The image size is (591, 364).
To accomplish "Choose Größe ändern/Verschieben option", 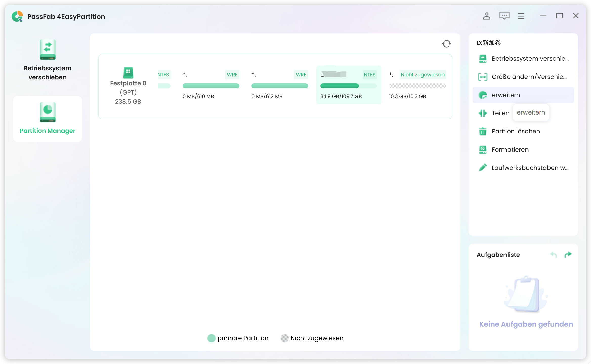I will point(529,77).
